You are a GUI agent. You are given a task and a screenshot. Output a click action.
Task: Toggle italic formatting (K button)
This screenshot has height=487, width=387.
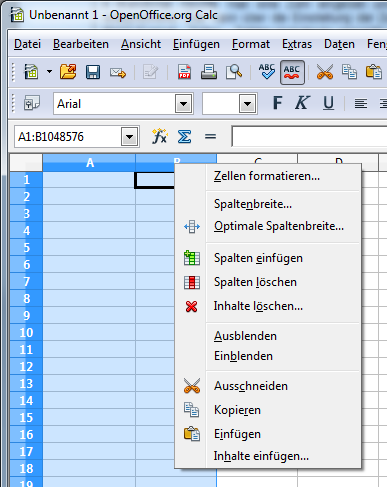coord(303,103)
